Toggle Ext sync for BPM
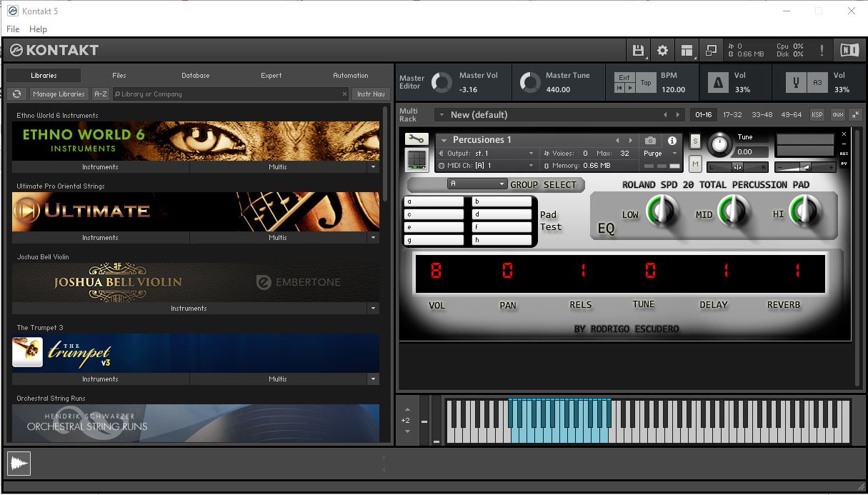Screen dimensions: 868x495 tap(624, 77)
